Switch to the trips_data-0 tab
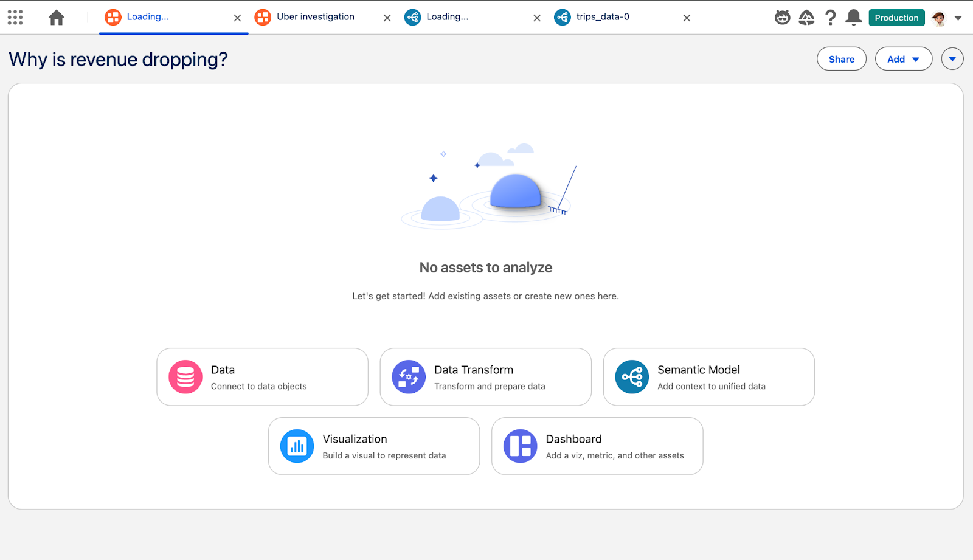The height and width of the screenshot is (560, 973). [602, 17]
